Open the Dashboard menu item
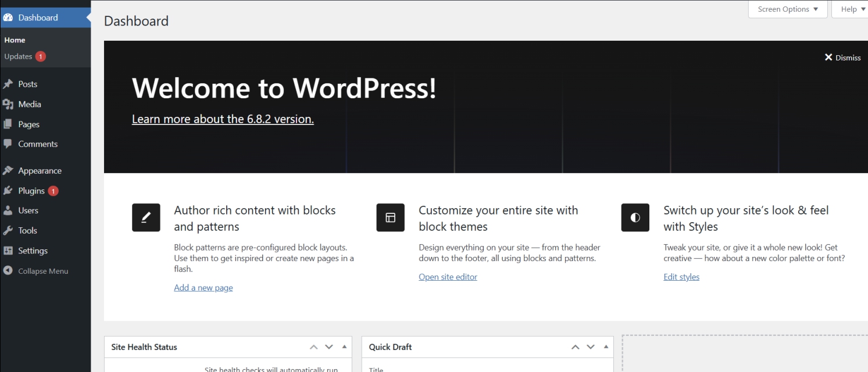The height and width of the screenshot is (372, 868). point(45,17)
